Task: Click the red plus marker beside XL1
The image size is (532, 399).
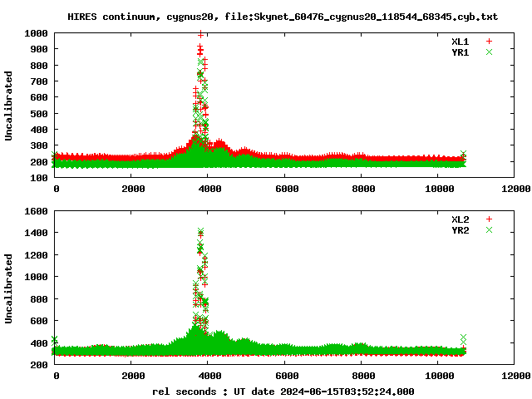Action: click(489, 42)
